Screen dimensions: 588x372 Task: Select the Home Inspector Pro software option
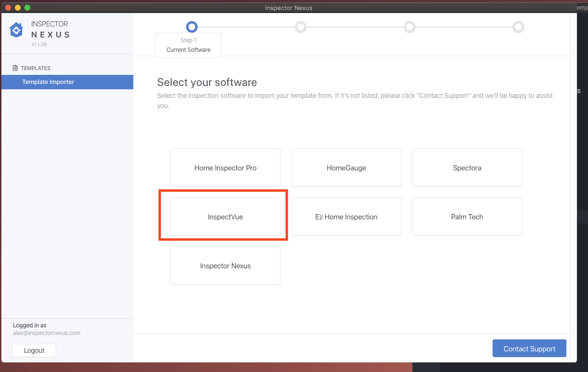click(x=225, y=168)
